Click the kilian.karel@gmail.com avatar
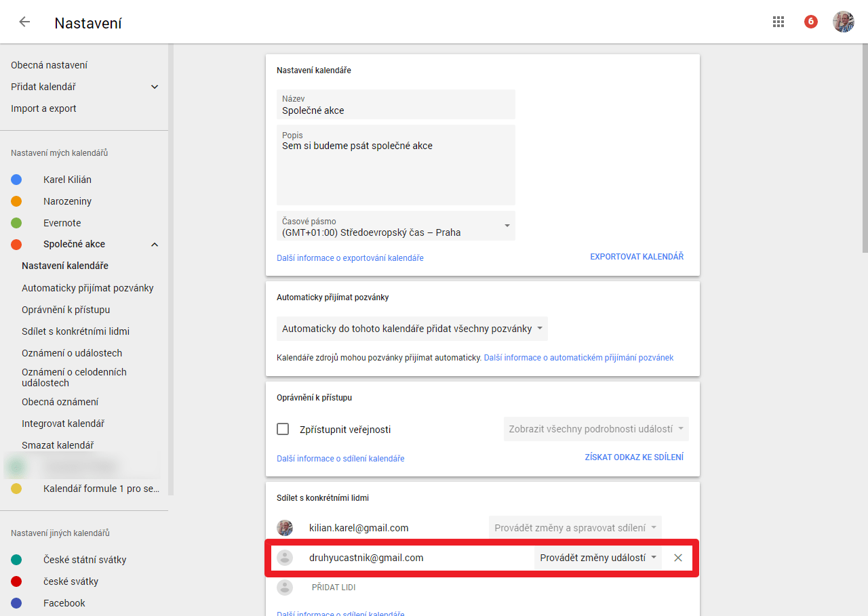Screen dimensions: 868x616 tap(285, 528)
